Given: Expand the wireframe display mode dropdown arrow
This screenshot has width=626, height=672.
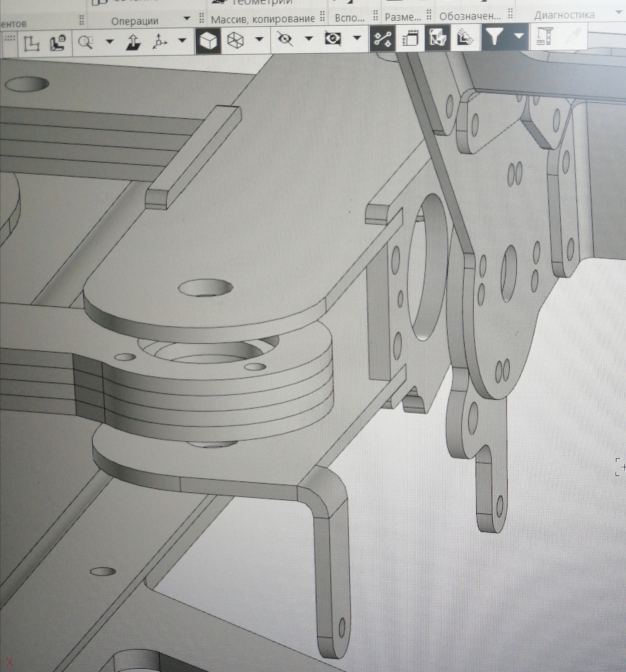Looking at the screenshot, I should 259,39.
